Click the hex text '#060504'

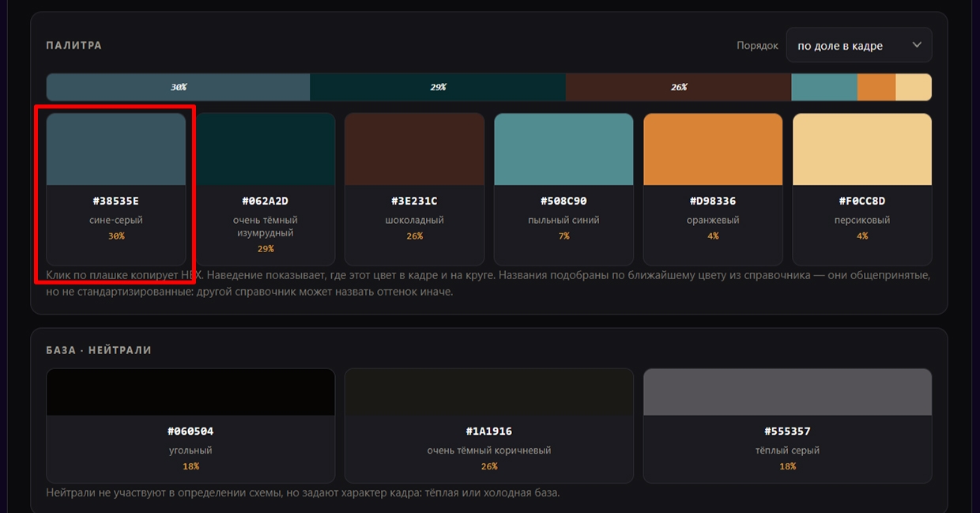coord(190,431)
